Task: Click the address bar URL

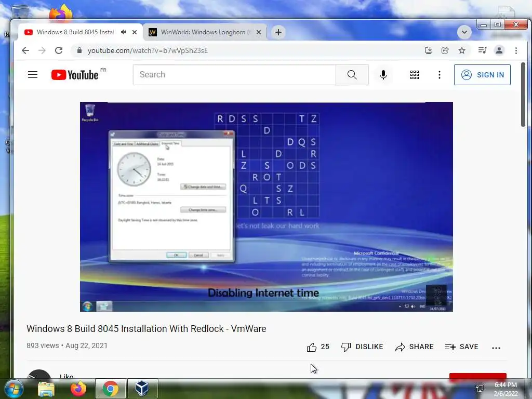Action: pos(148,50)
